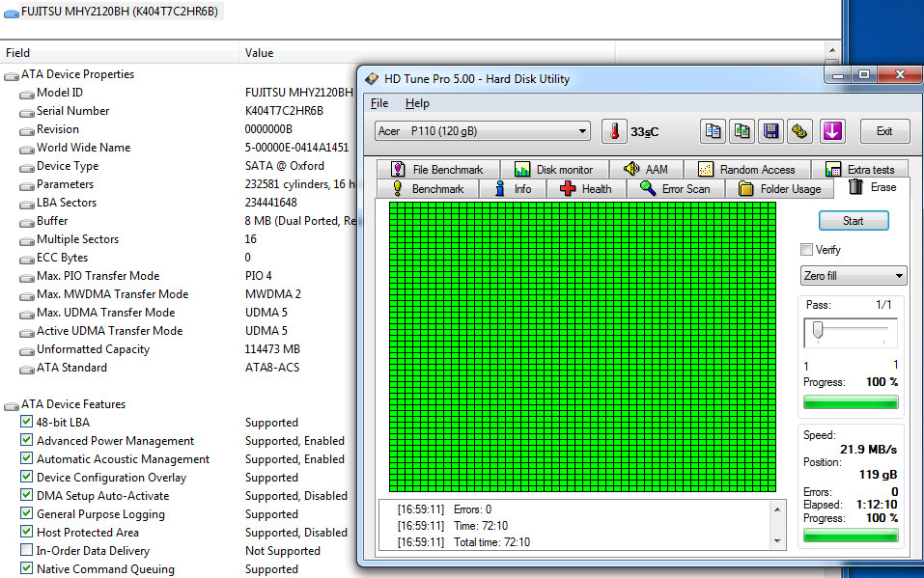Click the save floppy disk icon
924x578 pixels.
770,131
